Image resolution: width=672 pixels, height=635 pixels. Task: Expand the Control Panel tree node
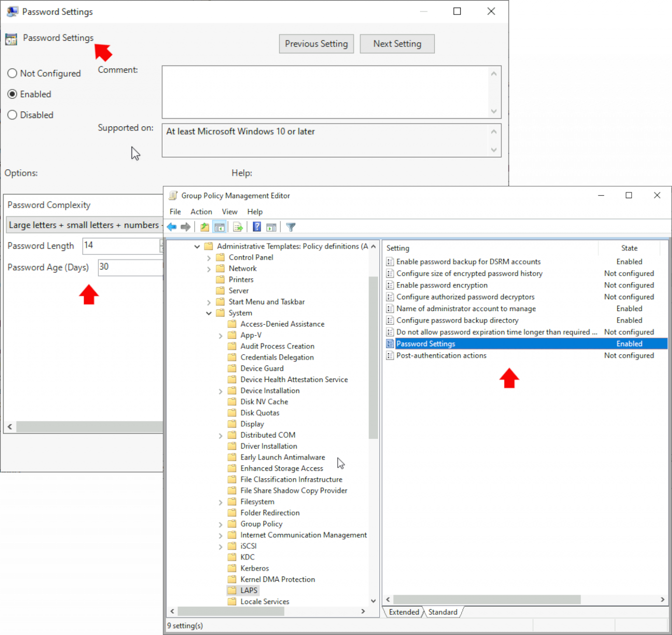coord(209,258)
